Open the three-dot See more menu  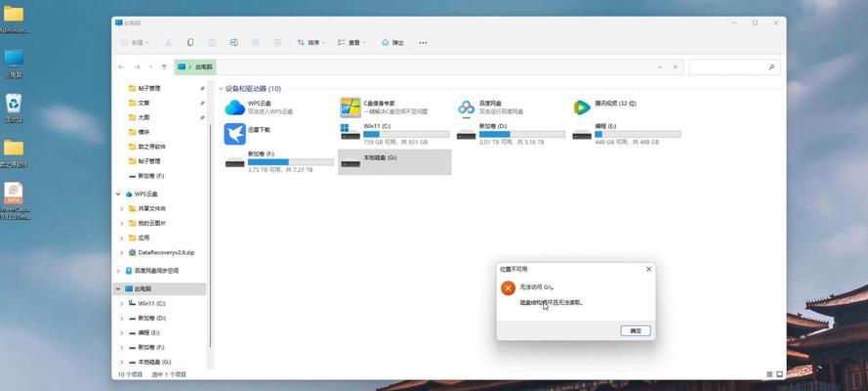point(423,43)
